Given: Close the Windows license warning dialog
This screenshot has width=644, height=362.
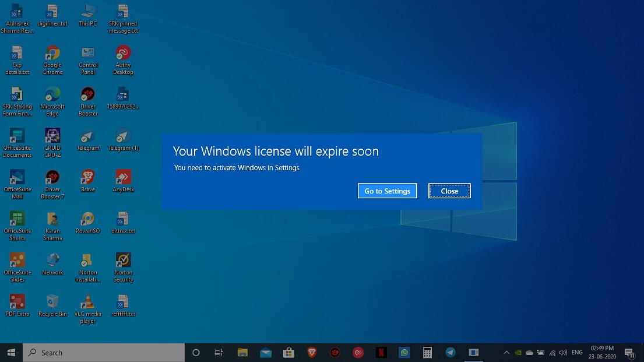Looking at the screenshot, I should tap(449, 191).
